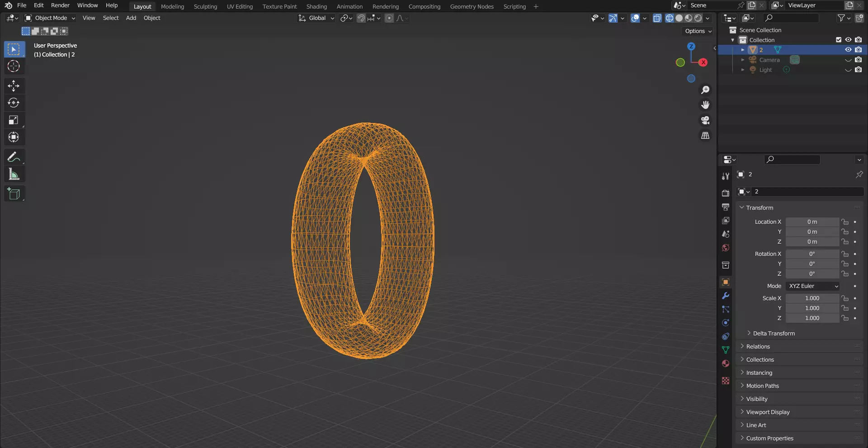Expand Delta Transform panel
The image size is (868, 448).
point(774,334)
